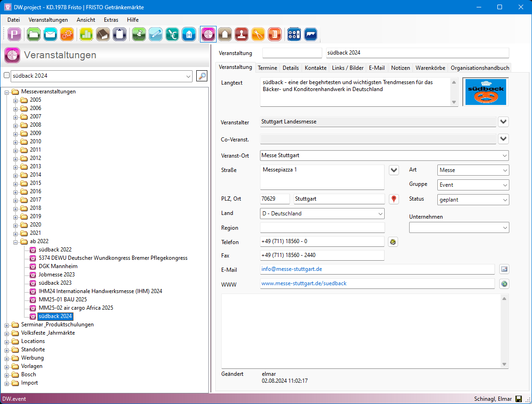Click the red map pin next to Stuttgart
Image resolution: width=532 pixels, height=404 pixels.
[393, 199]
